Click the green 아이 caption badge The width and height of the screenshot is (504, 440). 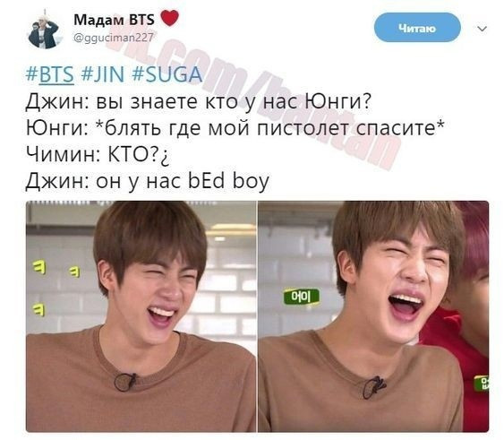(x=302, y=298)
